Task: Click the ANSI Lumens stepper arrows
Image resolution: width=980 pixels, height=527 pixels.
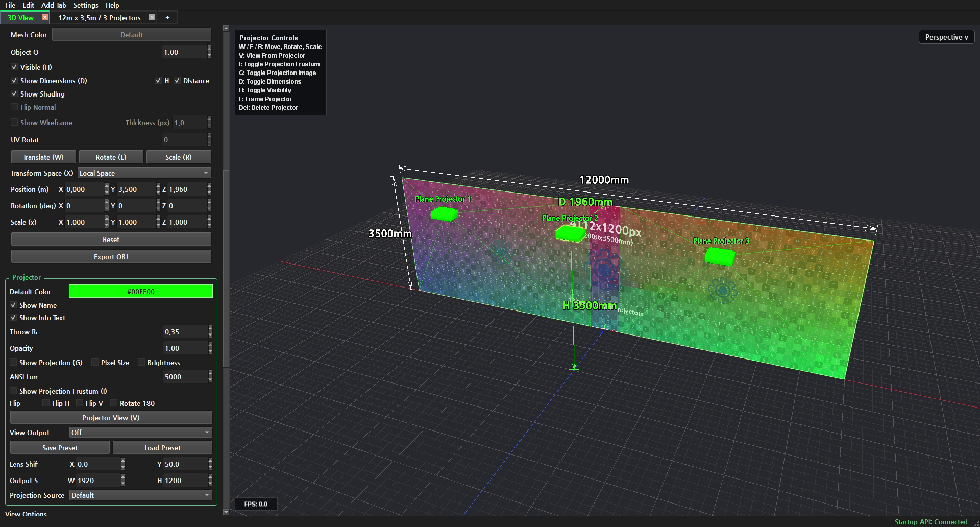Action: point(210,377)
